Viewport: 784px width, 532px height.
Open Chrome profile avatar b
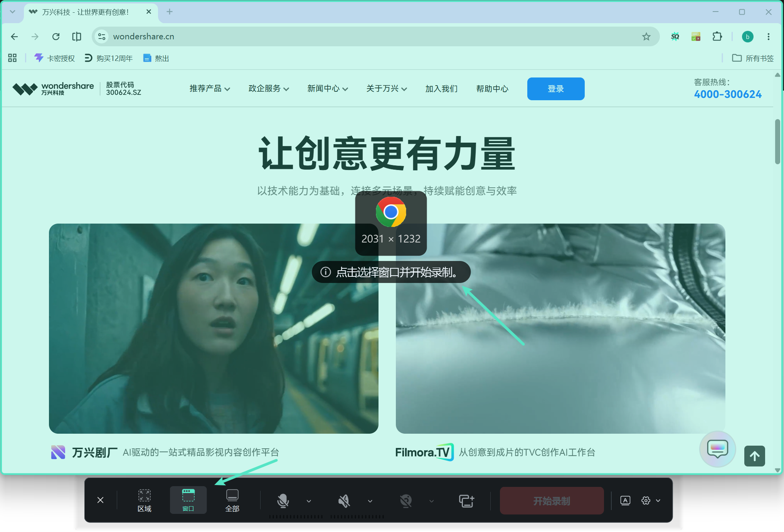(747, 37)
